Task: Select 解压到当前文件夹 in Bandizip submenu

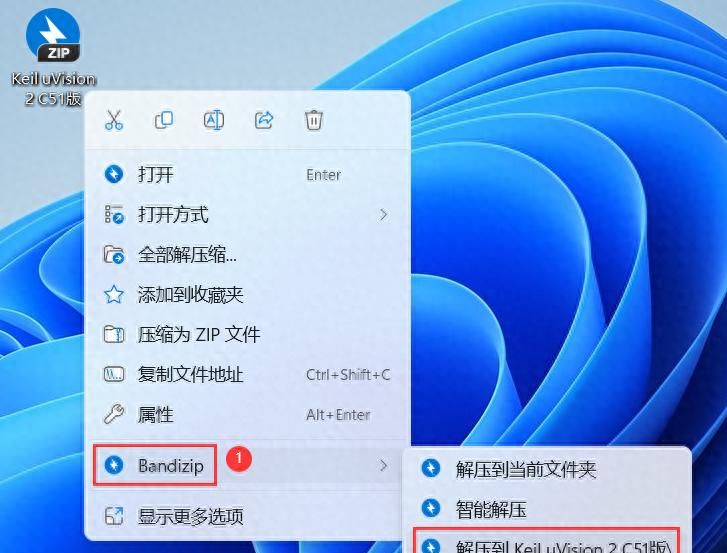Action: 547,469
